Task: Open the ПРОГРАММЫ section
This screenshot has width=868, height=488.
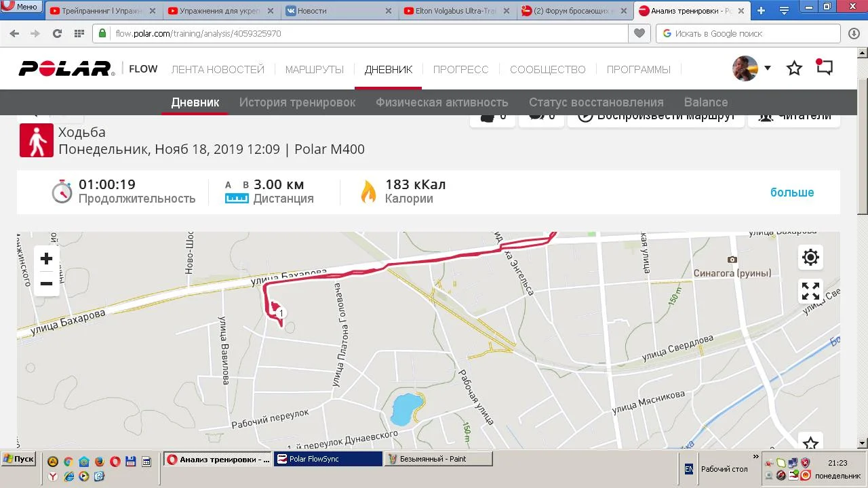Action: 639,69
